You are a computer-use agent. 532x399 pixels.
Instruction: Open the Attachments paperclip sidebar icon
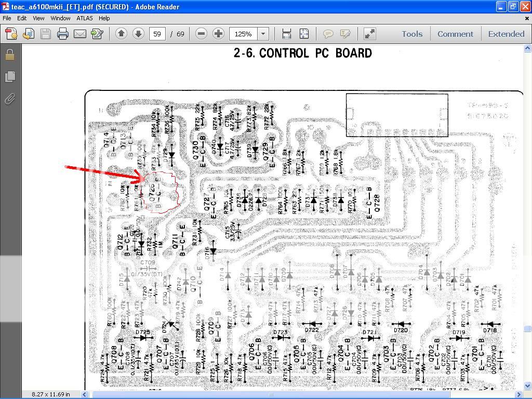(9, 99)
